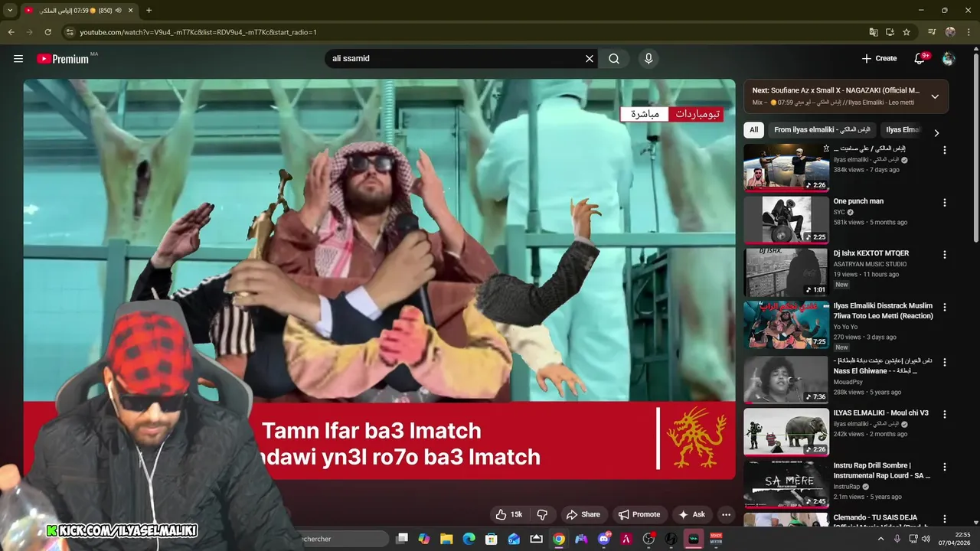Viewport: 980px width, 551px height.
Task: Reload the page
Action: 47,32
